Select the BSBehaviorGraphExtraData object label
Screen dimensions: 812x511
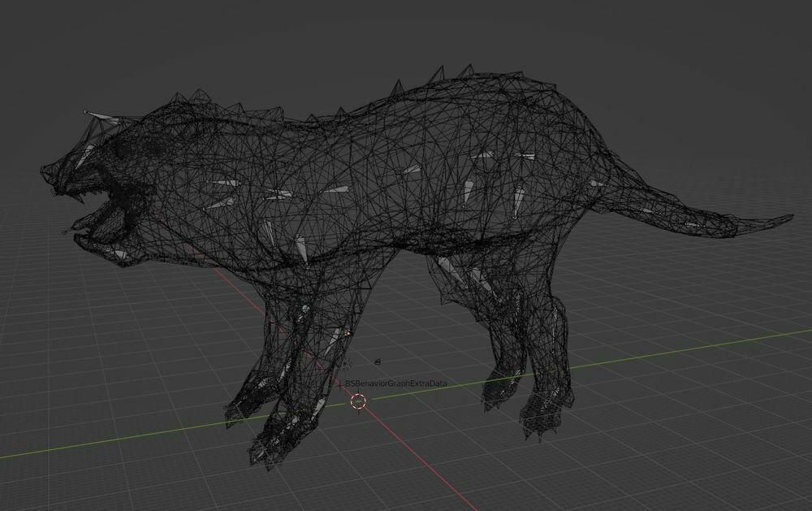396,383
